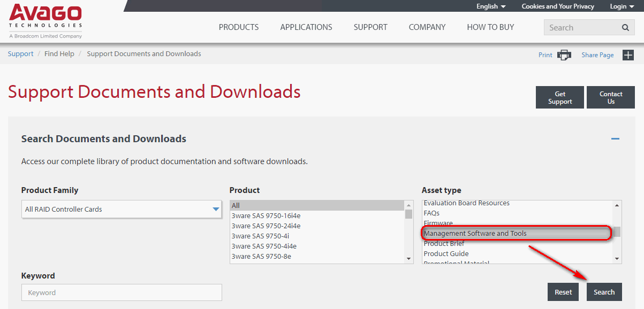Click Asset type list scroll-down arrow
Screen dimensions: 644x309
click(x=617, y=259)
